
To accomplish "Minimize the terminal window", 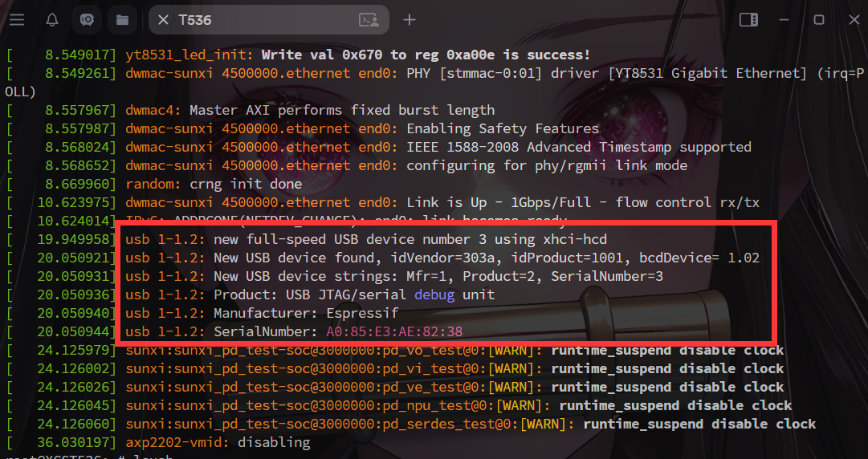I will (785, 20).
